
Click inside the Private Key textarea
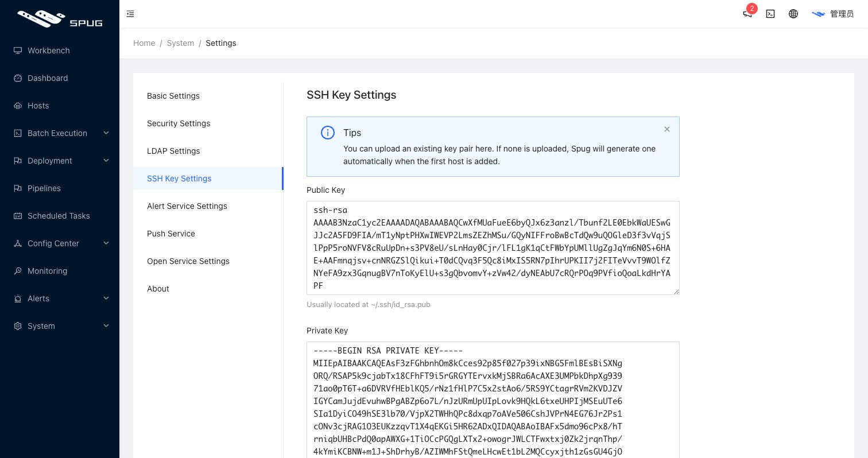pyautogui.click(x=493, y=399)
